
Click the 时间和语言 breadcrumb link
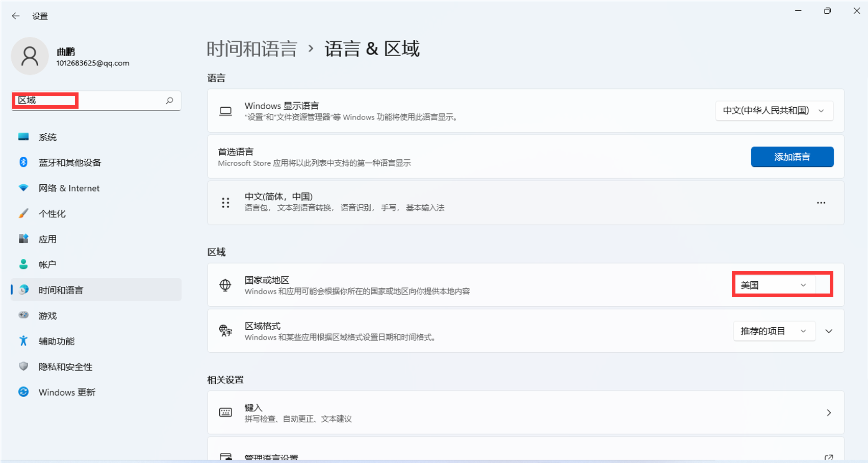coord(252,49)
